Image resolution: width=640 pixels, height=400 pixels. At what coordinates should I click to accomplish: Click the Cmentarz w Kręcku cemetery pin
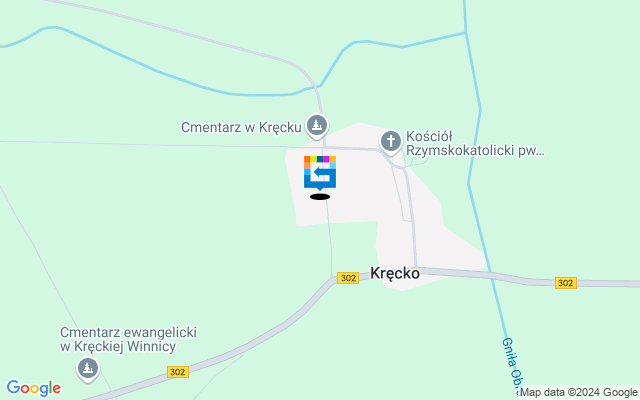pos(317,125)
